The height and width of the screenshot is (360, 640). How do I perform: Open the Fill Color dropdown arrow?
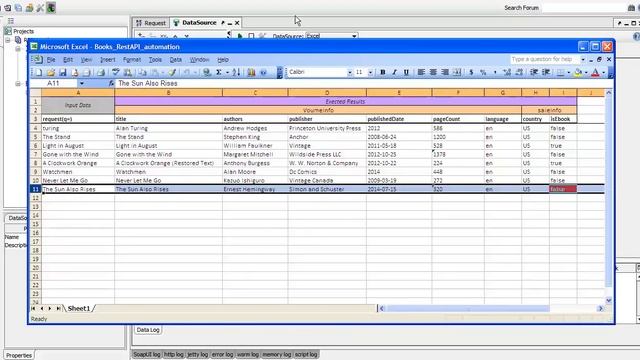tap(586, 72)
